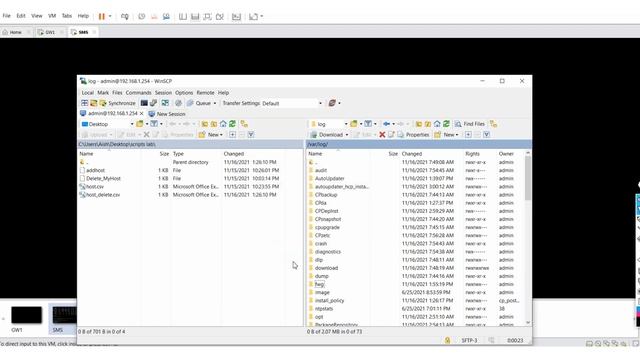
Task: Refresh the remote panel
Action: pos(446,124)
